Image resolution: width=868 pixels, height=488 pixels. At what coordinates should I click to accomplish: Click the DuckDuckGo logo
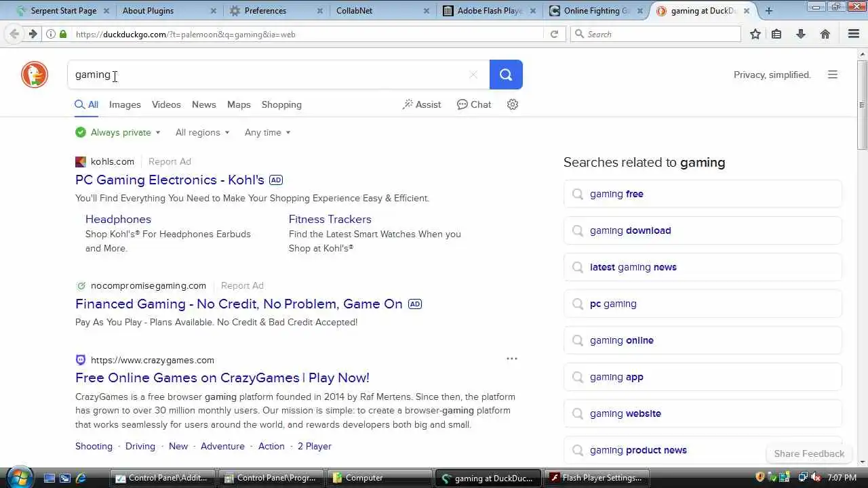[x=35, y=75]
